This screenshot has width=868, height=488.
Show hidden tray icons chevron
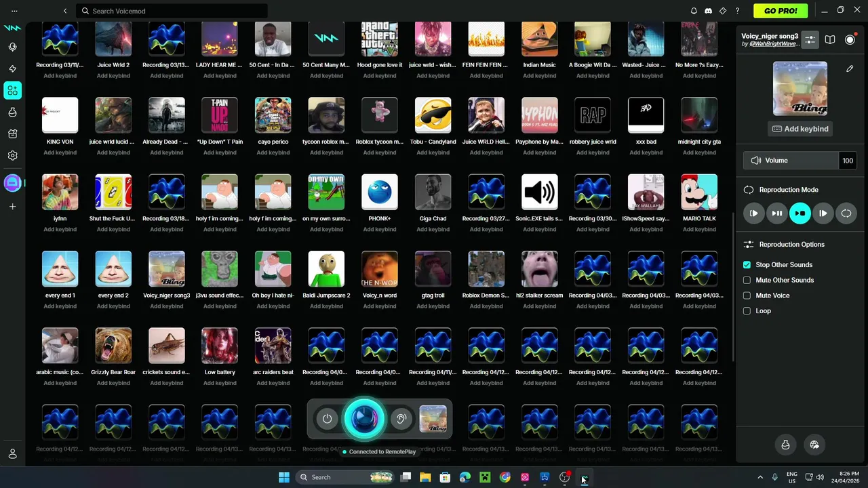[x=759, y=477]
